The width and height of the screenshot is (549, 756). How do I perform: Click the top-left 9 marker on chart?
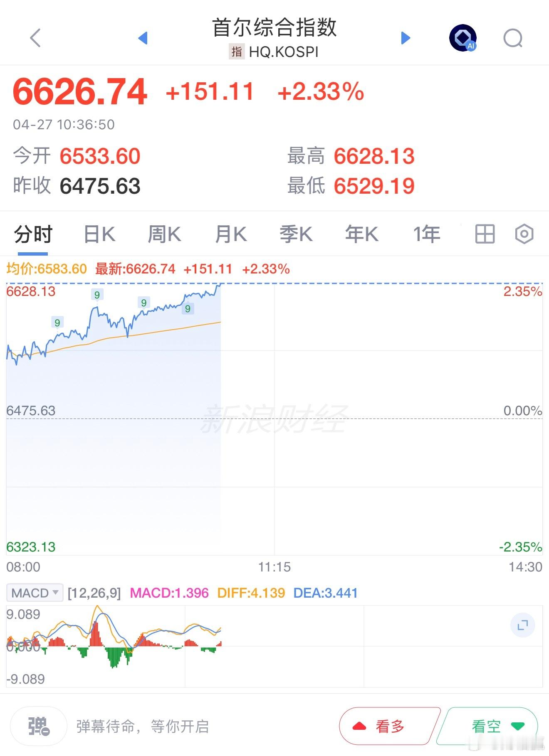pyautogui.click(x=57, y=323)
